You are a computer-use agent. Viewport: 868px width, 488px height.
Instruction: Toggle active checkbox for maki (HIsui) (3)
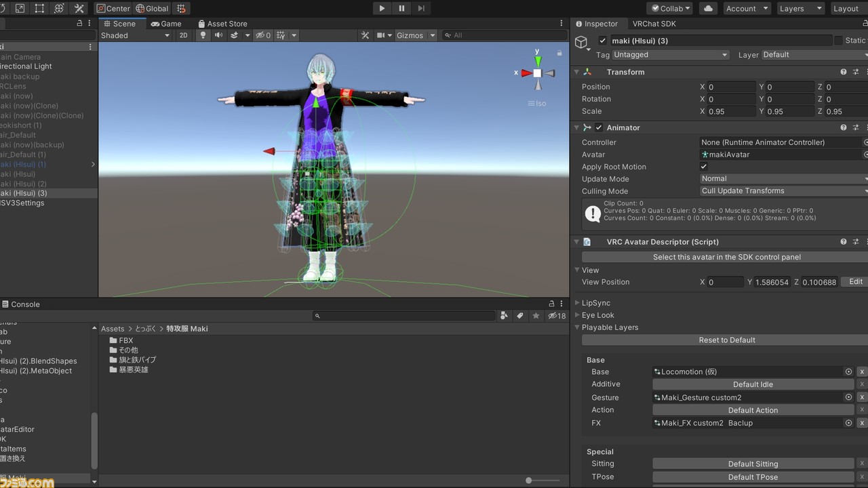pyautogui.click(x=603, y=41)
